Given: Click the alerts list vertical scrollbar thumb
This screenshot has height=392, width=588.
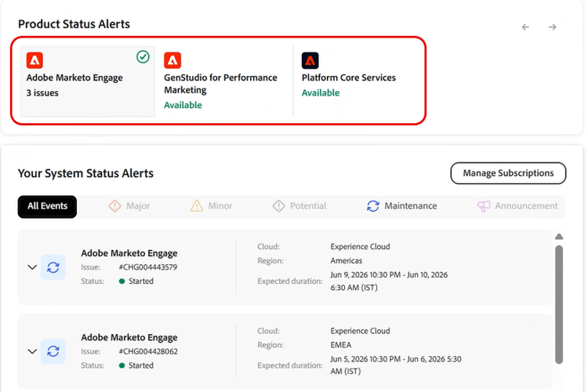Looking at the screenshot, I should (x=559, y=304).
